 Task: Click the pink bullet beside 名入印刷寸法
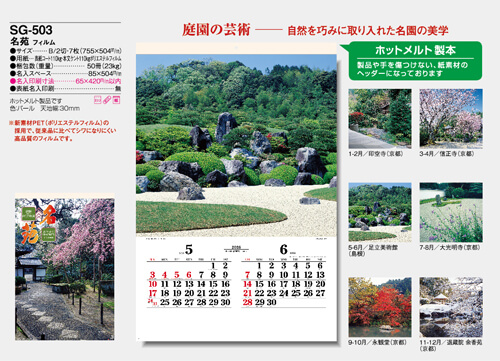point(13,81)
